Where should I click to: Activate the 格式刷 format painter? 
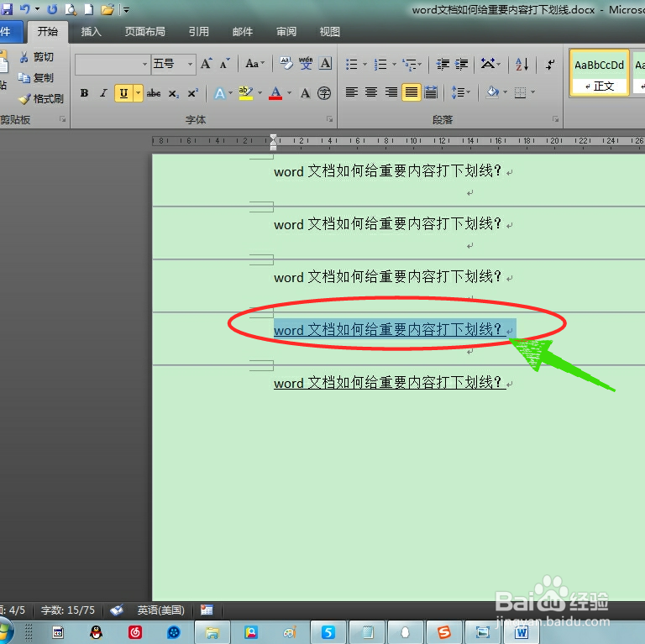[41, 99]
